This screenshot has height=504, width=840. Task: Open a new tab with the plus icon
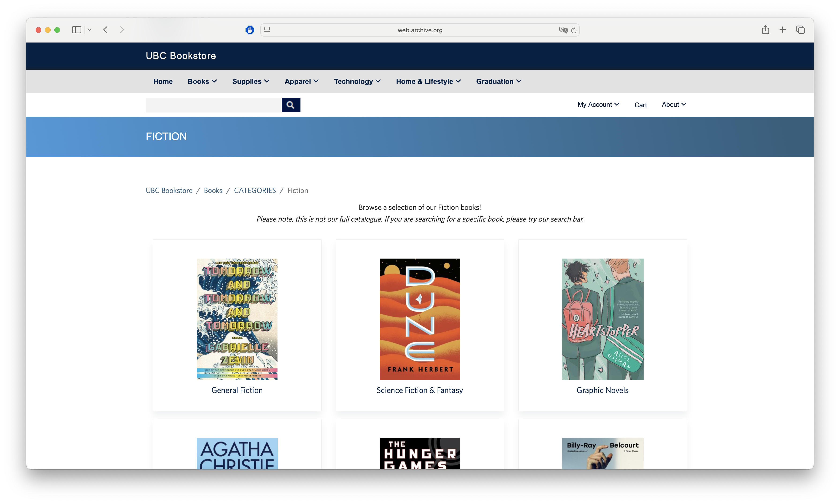(783, 30)
